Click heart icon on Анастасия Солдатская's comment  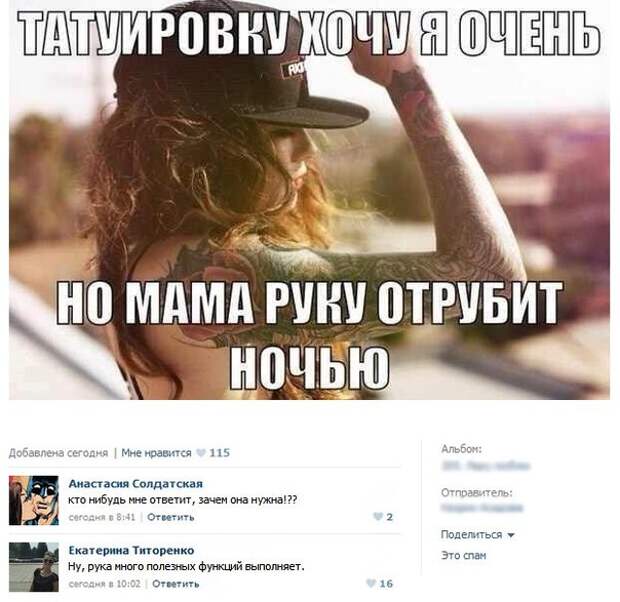click(378, 517)
